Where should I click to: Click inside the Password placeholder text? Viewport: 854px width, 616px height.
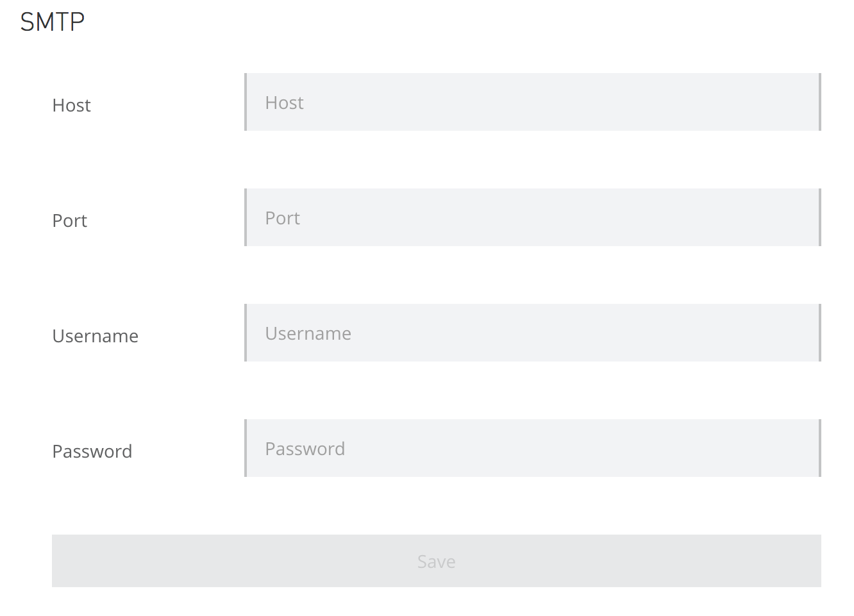305,448
